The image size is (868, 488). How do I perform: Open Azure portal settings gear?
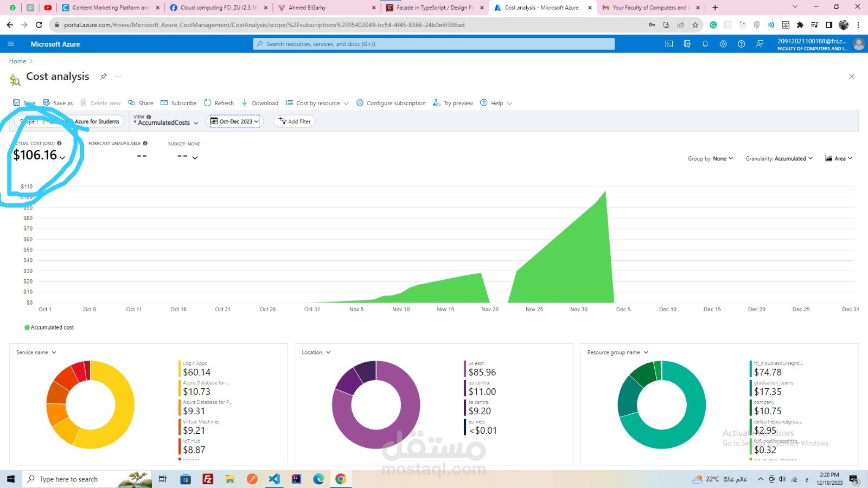[723, 44]
